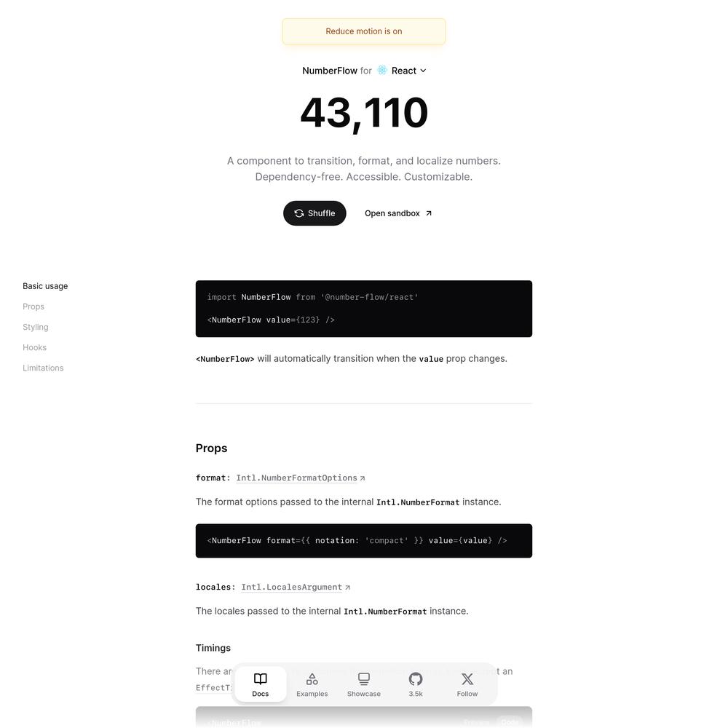
Task: Click the React logo icon
Action: [382, 70]
